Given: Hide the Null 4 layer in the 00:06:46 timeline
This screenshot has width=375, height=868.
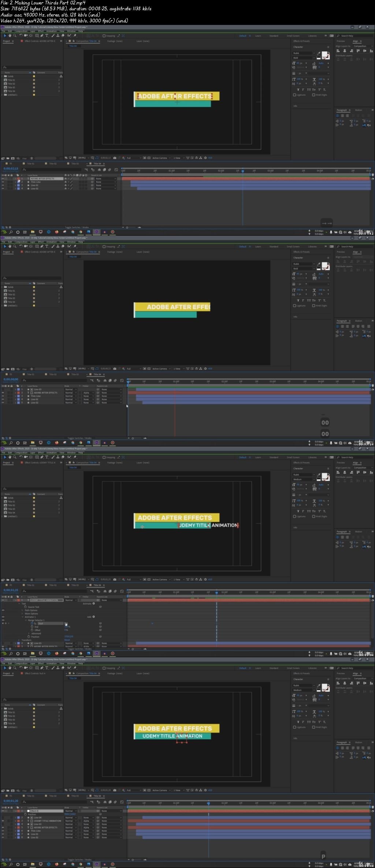Looking at the screenshot, I should (x=3, y=811).
